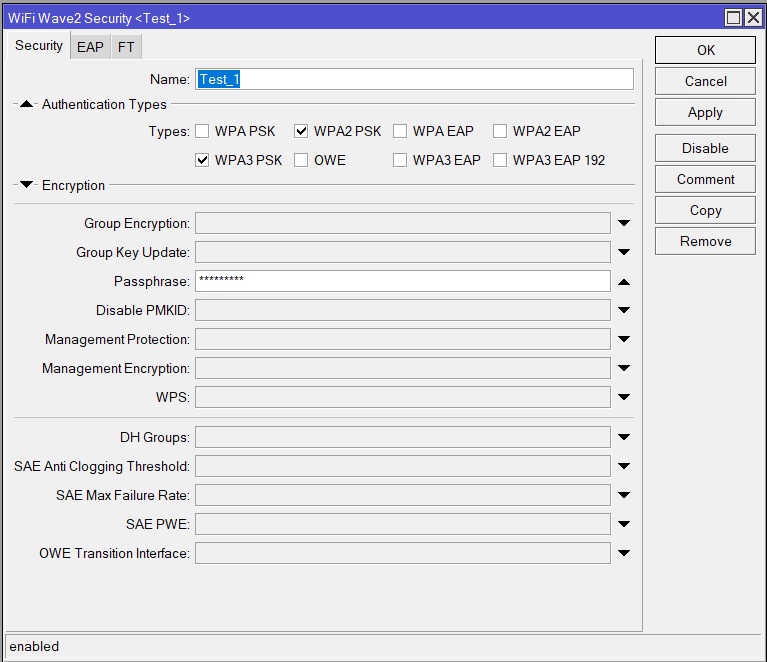Uncheck the WPA3 PSK option
Screen dimensions: 767x662
202,160
